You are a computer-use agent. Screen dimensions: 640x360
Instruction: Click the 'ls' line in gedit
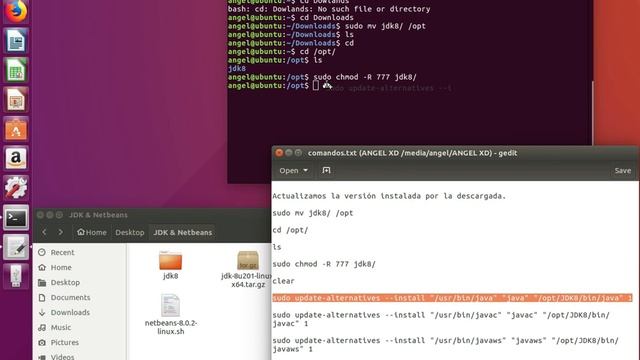tap(277, 247)
